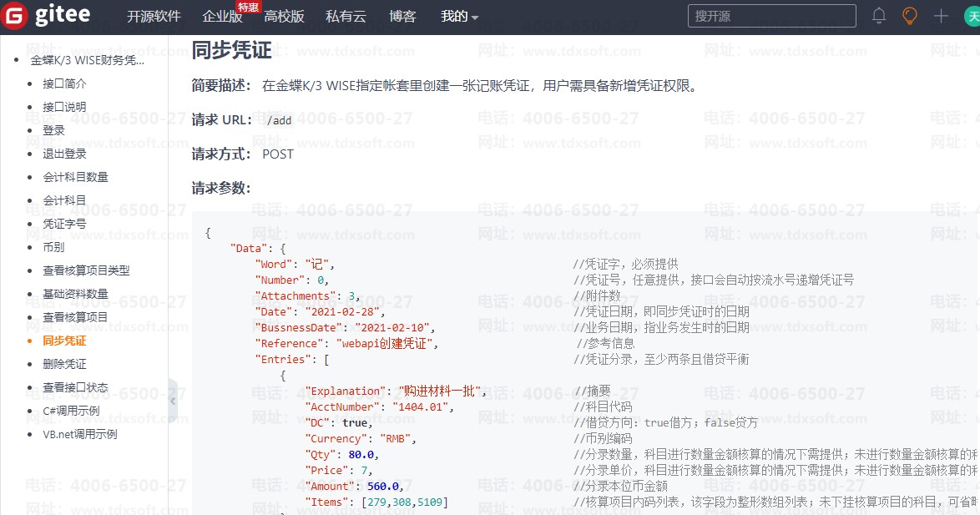Click the "Attachments": 3 code line
The height and width of the screenshot is (515, 980).
tap(307, 295)
